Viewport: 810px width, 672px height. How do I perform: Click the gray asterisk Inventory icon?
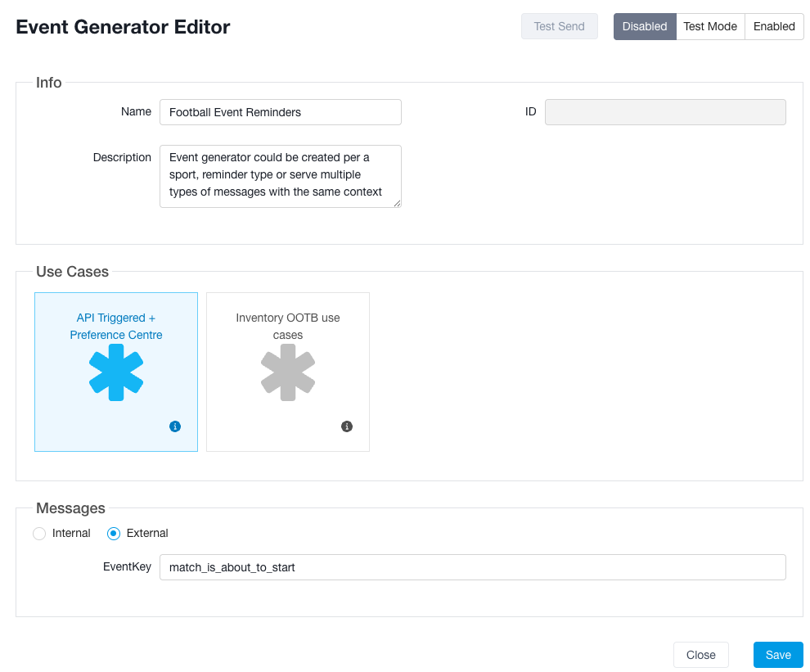click(x=288, y=372)
